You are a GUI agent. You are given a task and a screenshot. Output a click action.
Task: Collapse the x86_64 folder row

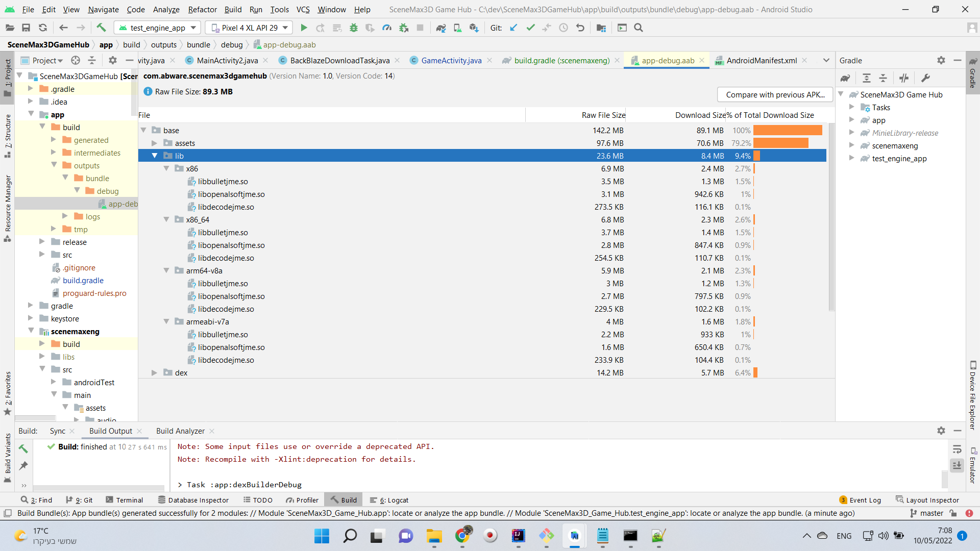coord(166,220)
